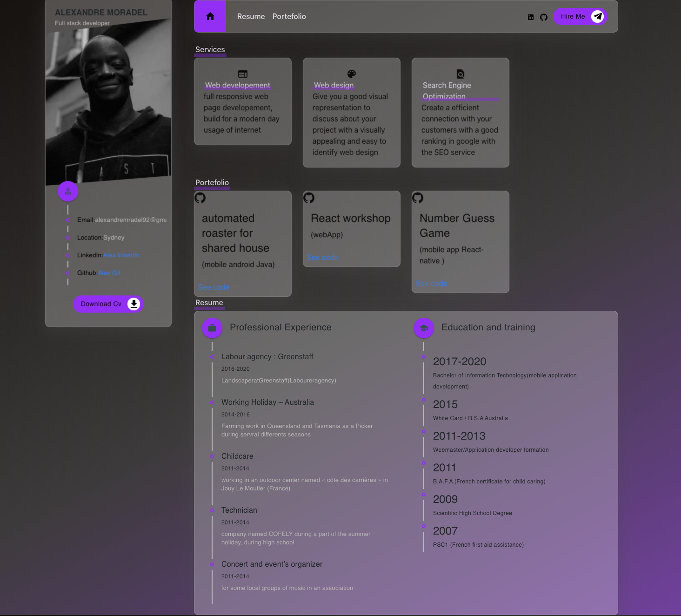Click the Download Cv button
The width and height of the screenshot is (681, 616).
tap(108, 304)
